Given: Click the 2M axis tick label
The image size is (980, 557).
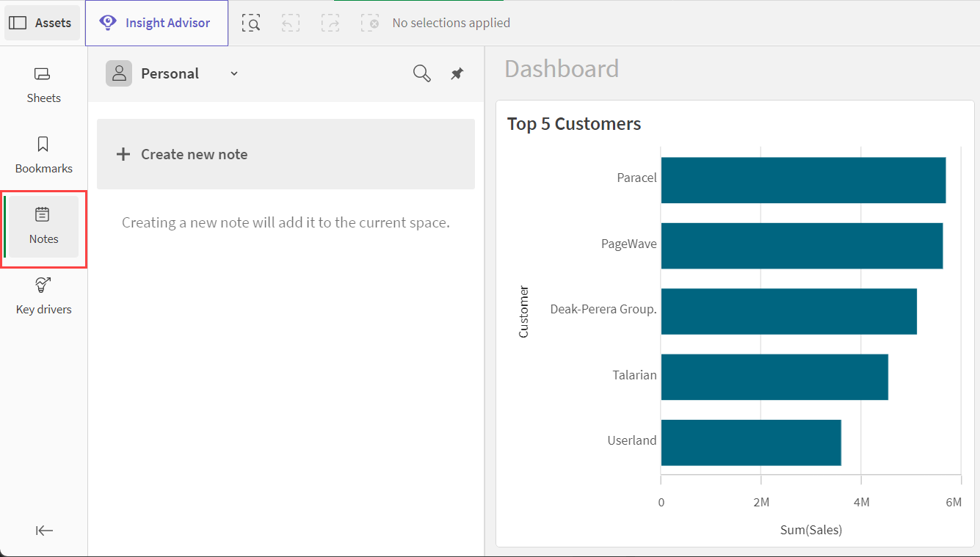Looking at the screenshot, I should click(x=761, y=502).
